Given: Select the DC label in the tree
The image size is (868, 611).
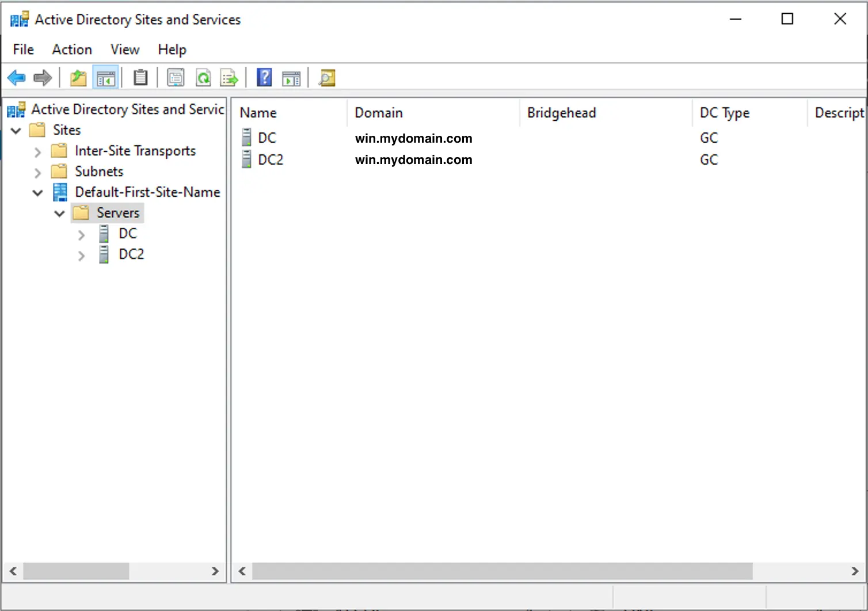Looking at the screenshot, I should tap(128, 234).
